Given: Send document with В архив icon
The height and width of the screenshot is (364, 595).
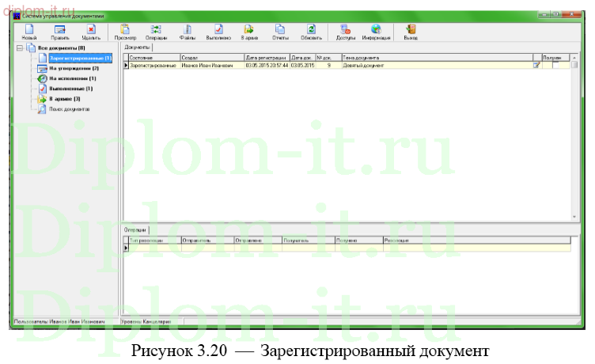Looking at the screenshot, I should click(249, 32).
